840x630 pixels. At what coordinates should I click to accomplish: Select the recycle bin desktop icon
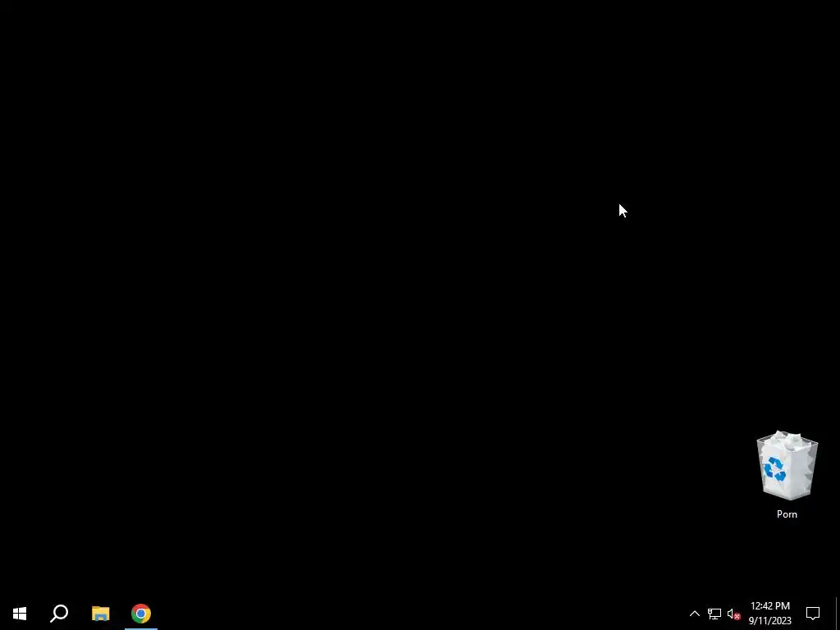click(787, 466)
